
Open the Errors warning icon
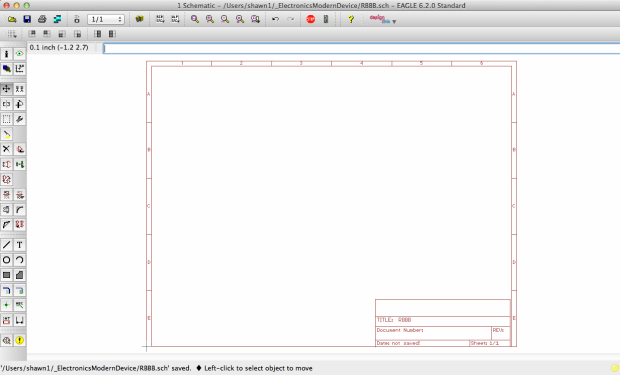[19, 340]
